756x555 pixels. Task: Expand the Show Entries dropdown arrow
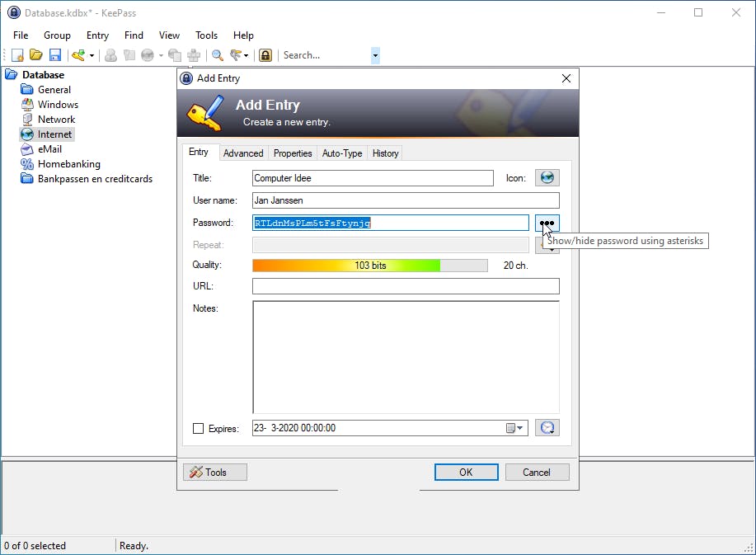click(x=246, y=55)
